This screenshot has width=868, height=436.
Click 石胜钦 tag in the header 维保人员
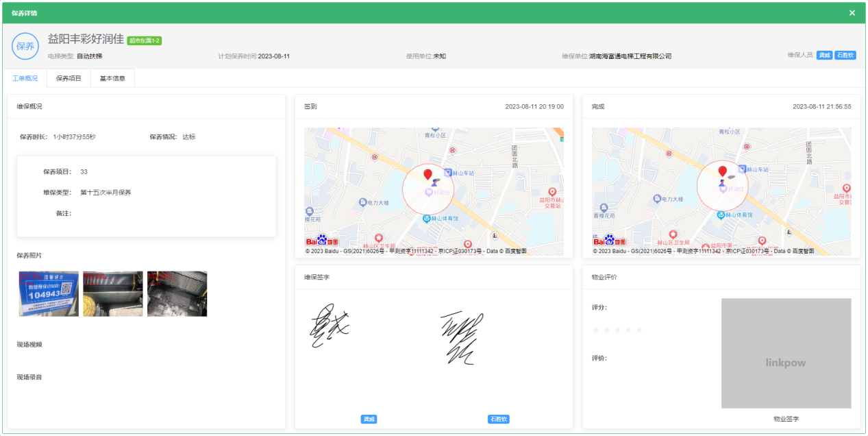pos(845,56)
